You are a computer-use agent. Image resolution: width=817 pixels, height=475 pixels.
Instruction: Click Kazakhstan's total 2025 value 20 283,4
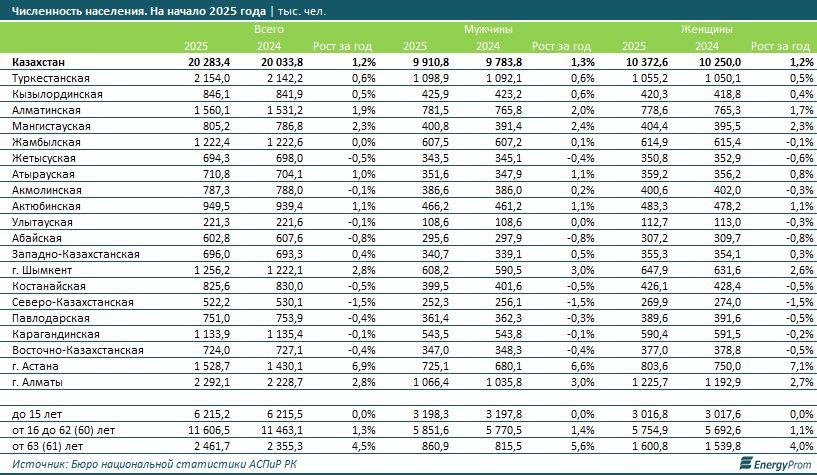point(208,62)
